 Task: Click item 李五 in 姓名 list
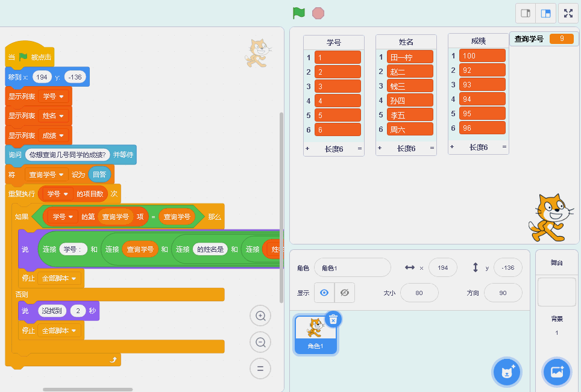[x=410, y=115]
